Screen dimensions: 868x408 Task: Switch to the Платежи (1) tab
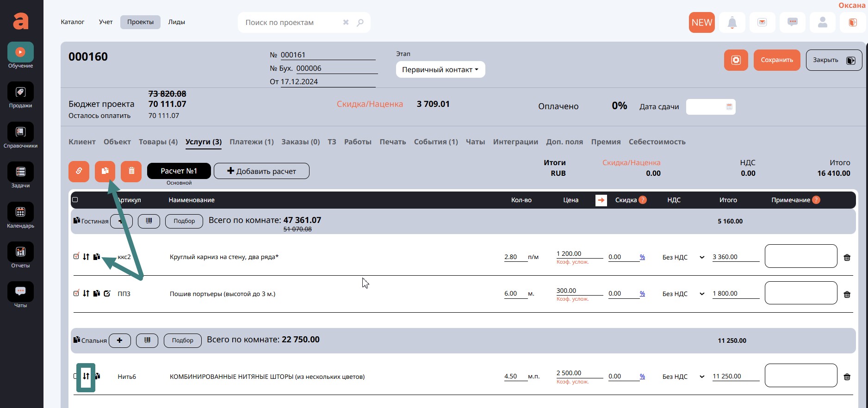coord(251,142)
